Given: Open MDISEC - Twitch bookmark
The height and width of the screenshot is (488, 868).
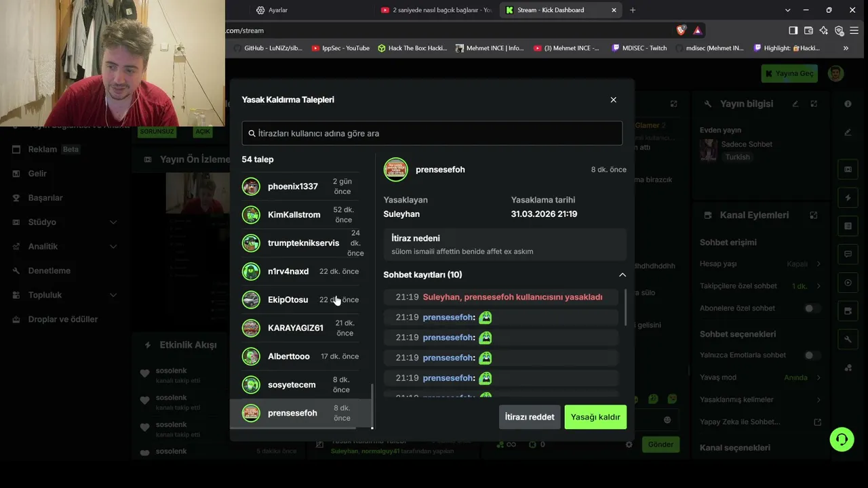Looking at the screenshot, I should coord(639,48).
